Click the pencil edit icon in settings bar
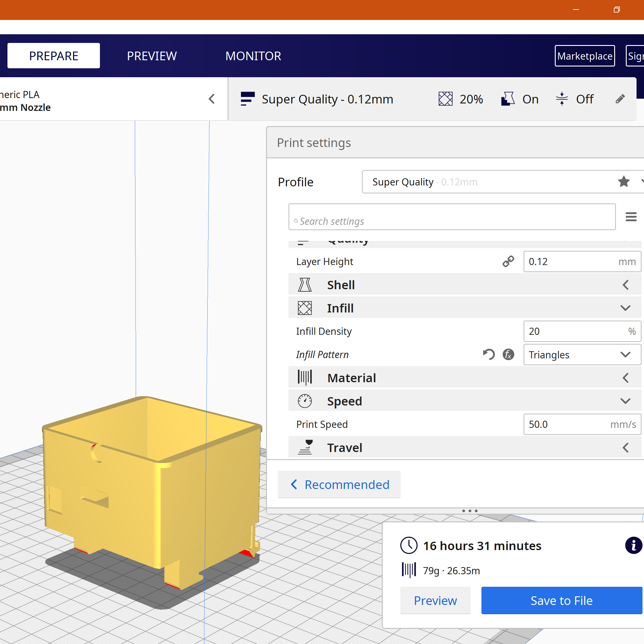The height and width of the screenshot is (644, 644). click(620, 99)
